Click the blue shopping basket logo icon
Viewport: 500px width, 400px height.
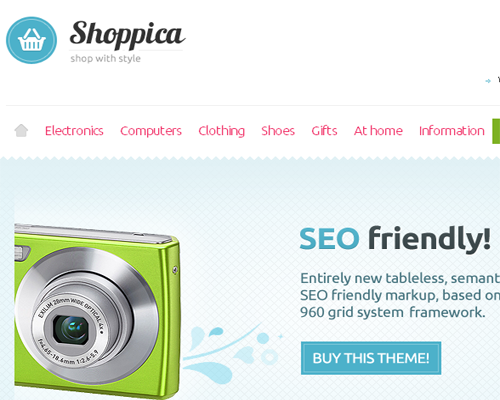(31, 40)
